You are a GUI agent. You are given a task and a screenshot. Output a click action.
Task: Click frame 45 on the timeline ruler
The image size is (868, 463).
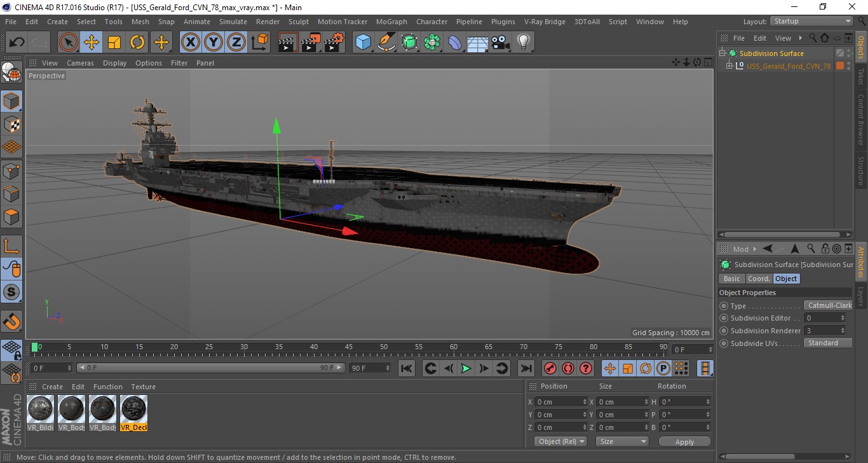349,348
